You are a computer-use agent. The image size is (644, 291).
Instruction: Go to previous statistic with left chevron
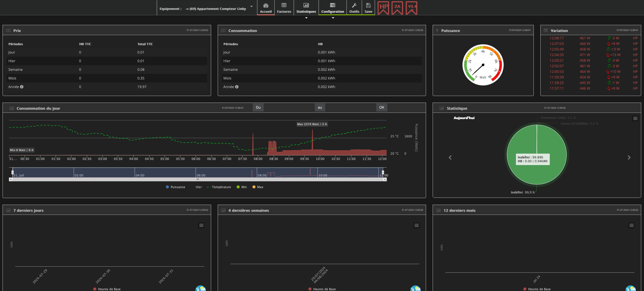[450, 157]
